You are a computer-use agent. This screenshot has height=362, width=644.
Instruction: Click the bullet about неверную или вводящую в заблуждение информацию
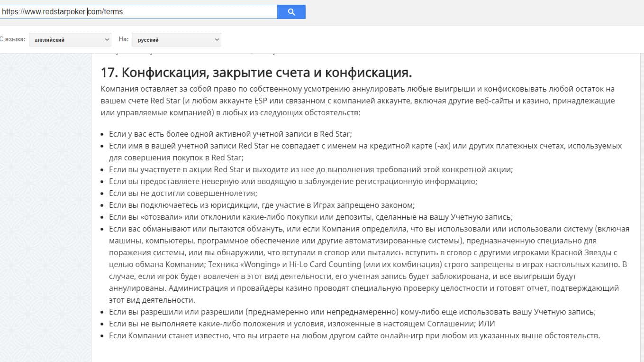[x=293, y=181]
